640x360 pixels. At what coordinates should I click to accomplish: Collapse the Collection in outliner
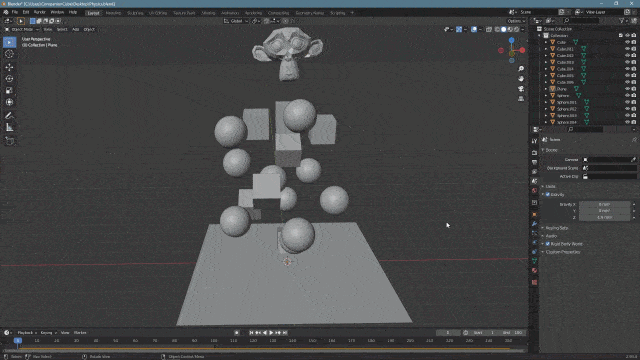(x=540, y=36)
